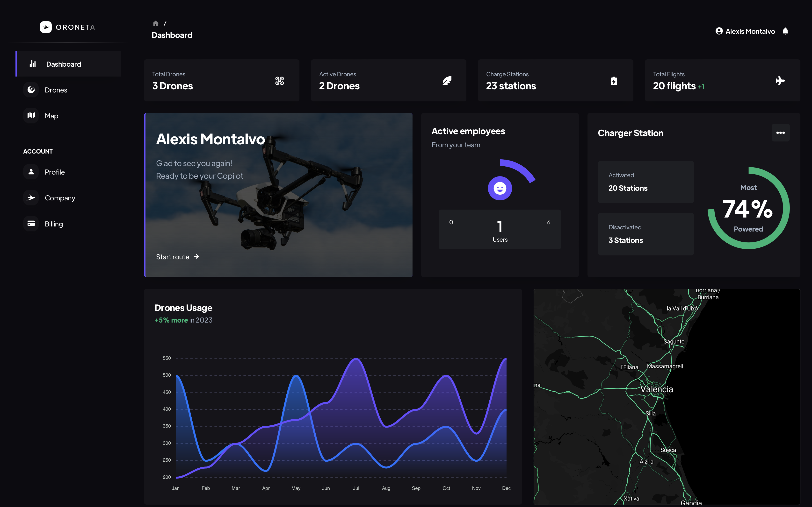This screenshot has height=507, width=812.
Task: Click the smiley face icon in Active employees
Action: click(500, 189)
